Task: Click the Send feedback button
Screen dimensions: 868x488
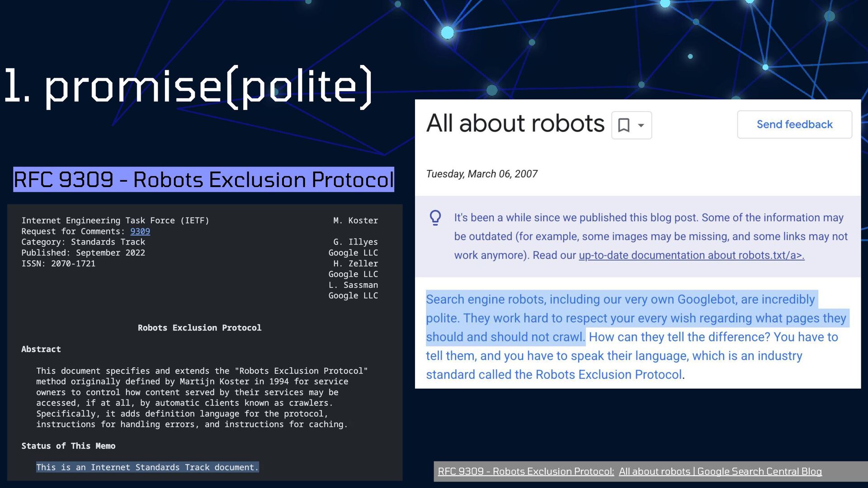Action: 794,124
